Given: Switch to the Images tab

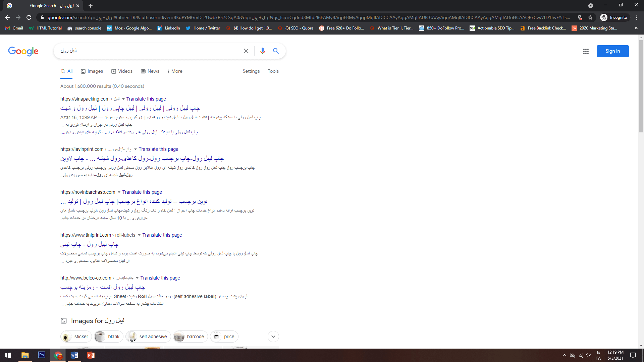Looking at the screenshot, I should (92, 71).
